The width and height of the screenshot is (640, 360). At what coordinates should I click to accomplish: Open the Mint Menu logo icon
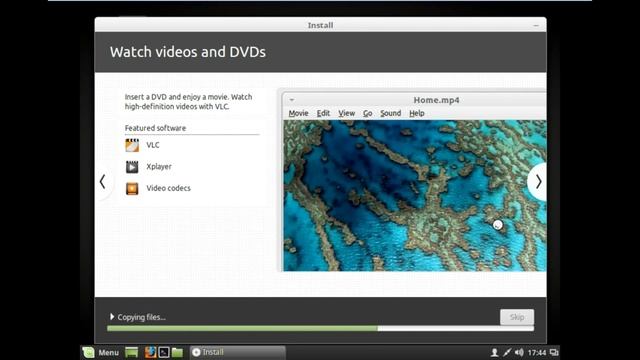(x=88, y=352)
